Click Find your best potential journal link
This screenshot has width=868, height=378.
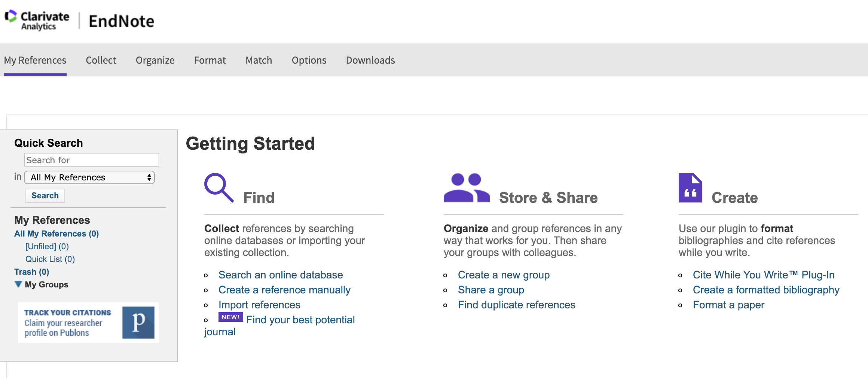tap(300, 320)
